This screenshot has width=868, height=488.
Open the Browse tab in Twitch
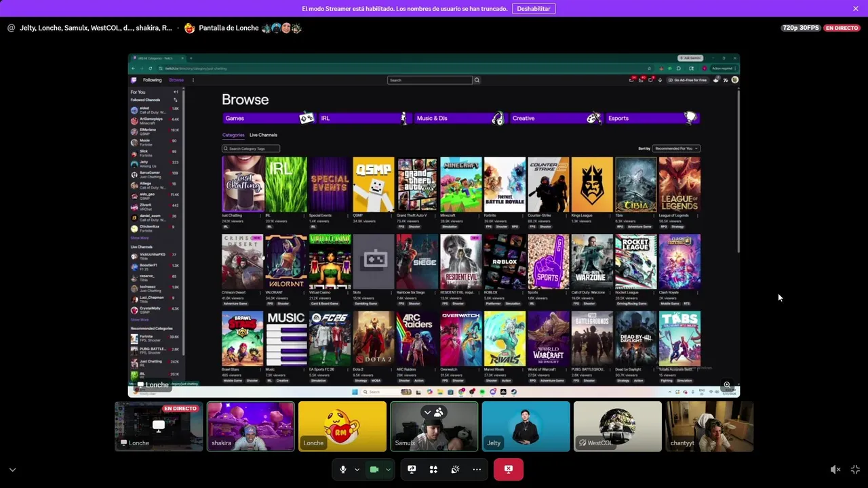(176, 80)
